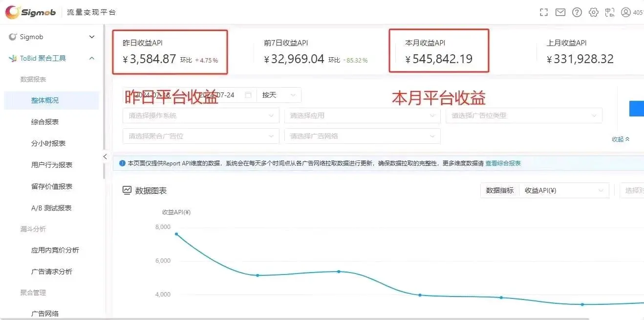Viewport: 644px width, 320px height.
Task: Click the 上月收益API card
Action: [580, 52]
